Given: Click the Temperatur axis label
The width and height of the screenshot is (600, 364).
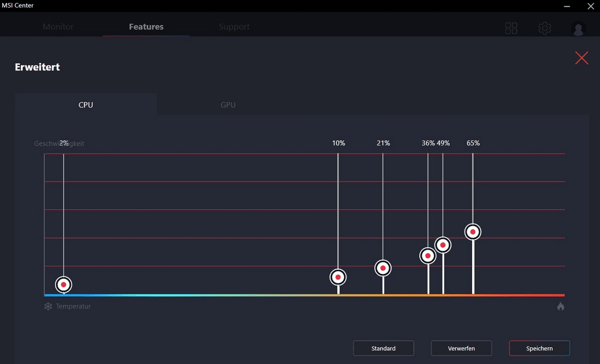Looking at the screenshot, I should point(73,306).
